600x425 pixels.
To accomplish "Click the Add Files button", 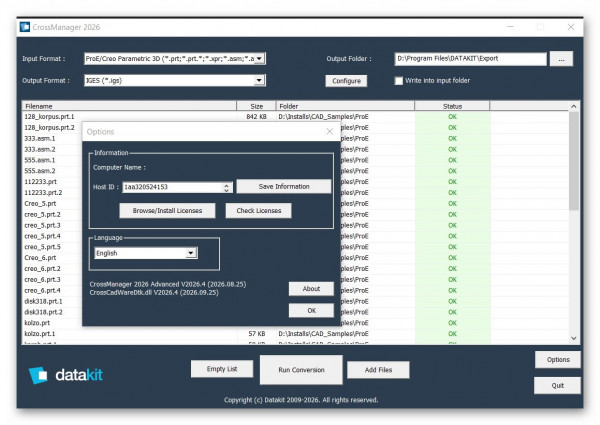I will point(378,370).
